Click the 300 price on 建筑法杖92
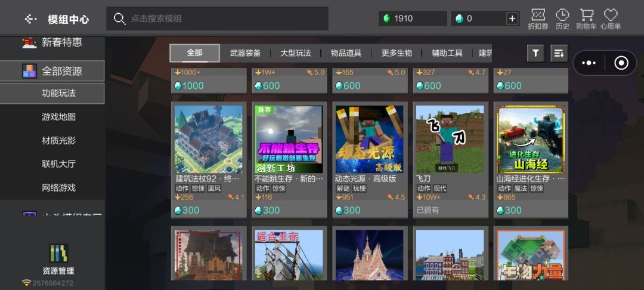Viewport: 644px width, 290px height. (x=187, y=210)
